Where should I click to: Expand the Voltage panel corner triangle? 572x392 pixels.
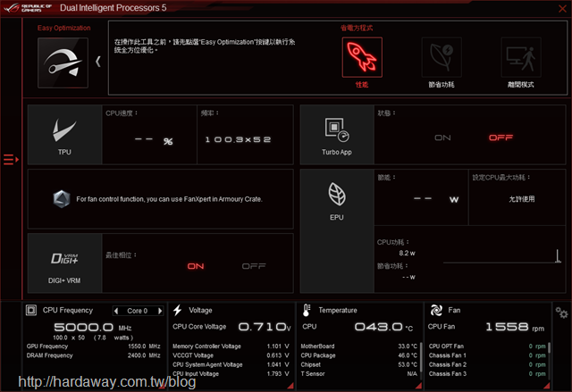[x=290, y=386]
